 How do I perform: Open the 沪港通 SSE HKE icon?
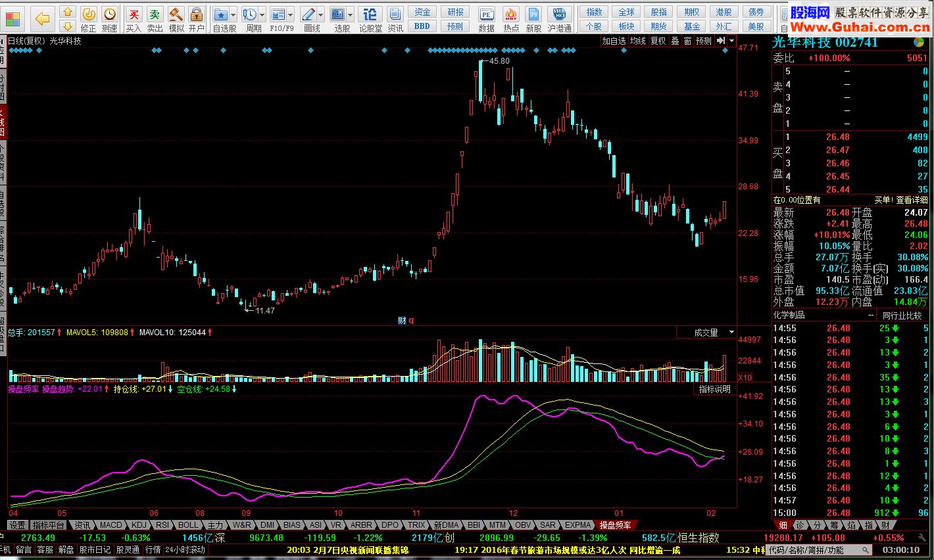pyautogui.click(x=559, y=14)
